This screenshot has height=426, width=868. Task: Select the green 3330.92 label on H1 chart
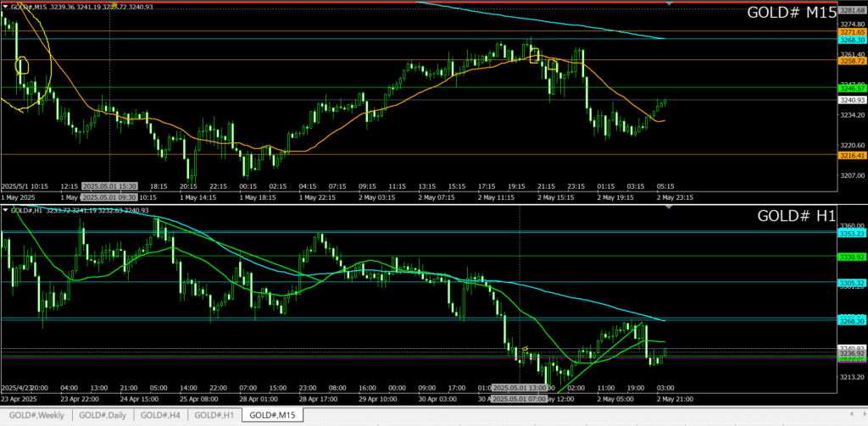point(850,257)
